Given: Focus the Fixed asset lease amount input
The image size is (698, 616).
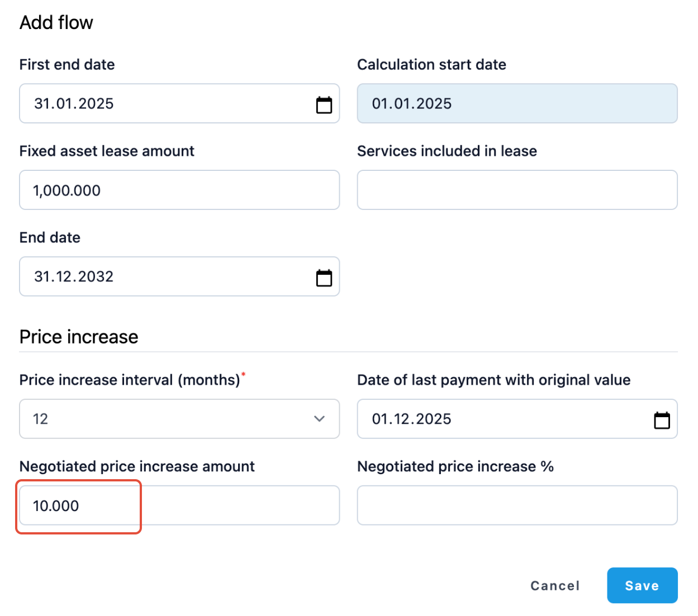Looking at the screenshot, I should (x=179, y=190).
